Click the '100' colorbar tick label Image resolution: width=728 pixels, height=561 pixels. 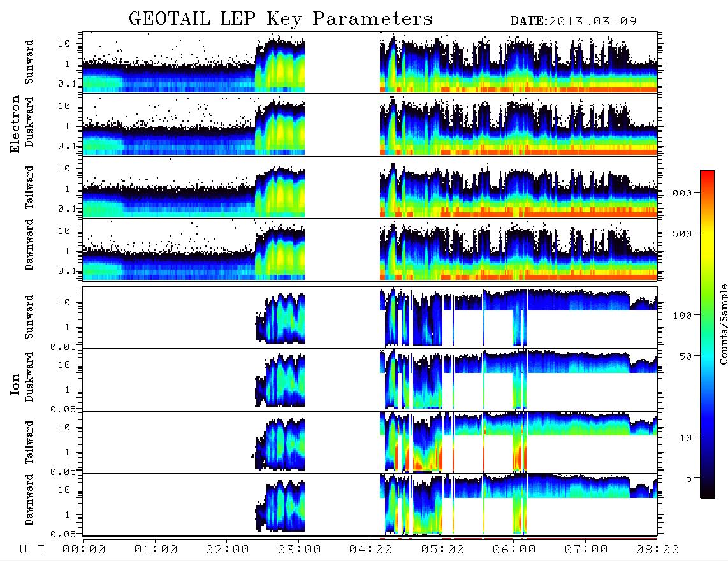[682, 316]
